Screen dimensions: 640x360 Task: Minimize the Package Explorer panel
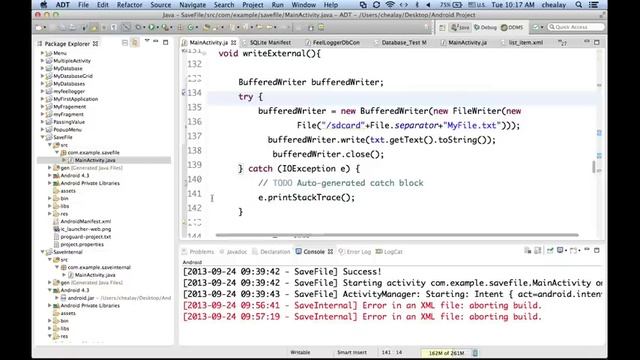point(156,42)
